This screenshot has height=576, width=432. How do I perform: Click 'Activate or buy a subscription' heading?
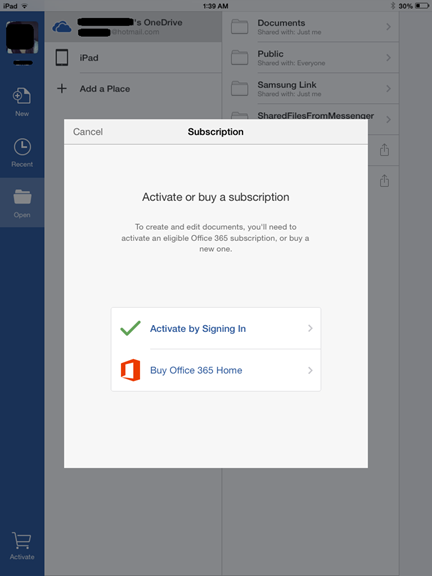click(x=216, y=197)
